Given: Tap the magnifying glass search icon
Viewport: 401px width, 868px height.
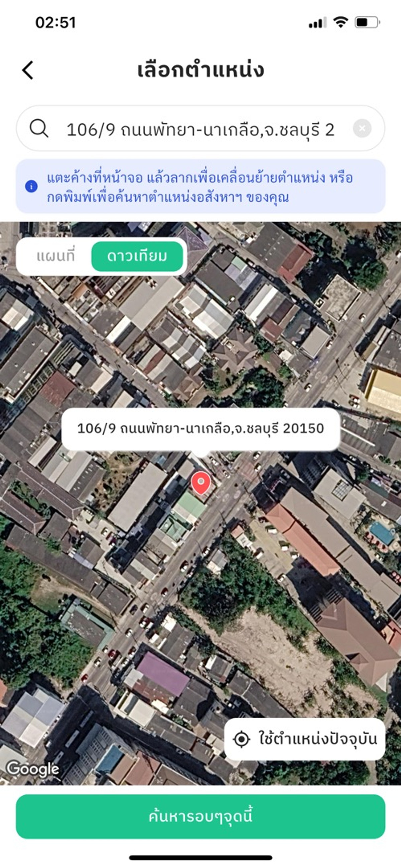Looking at the screenshot, I should coord(39,129).
